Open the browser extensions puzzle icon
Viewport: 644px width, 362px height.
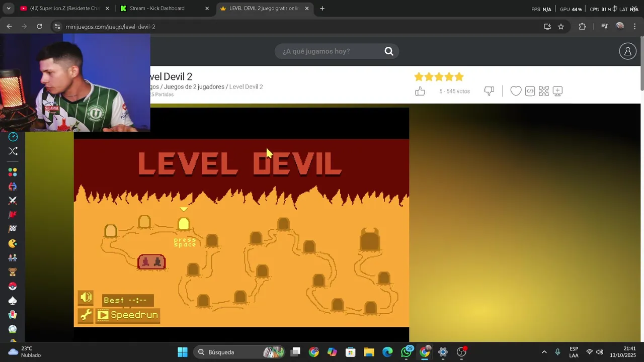tap(582, 27)
